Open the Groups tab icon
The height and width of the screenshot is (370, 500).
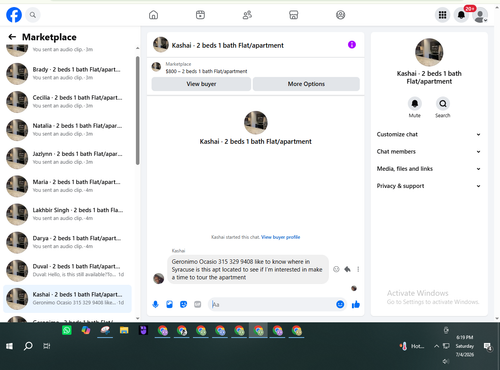coord(340,15)
